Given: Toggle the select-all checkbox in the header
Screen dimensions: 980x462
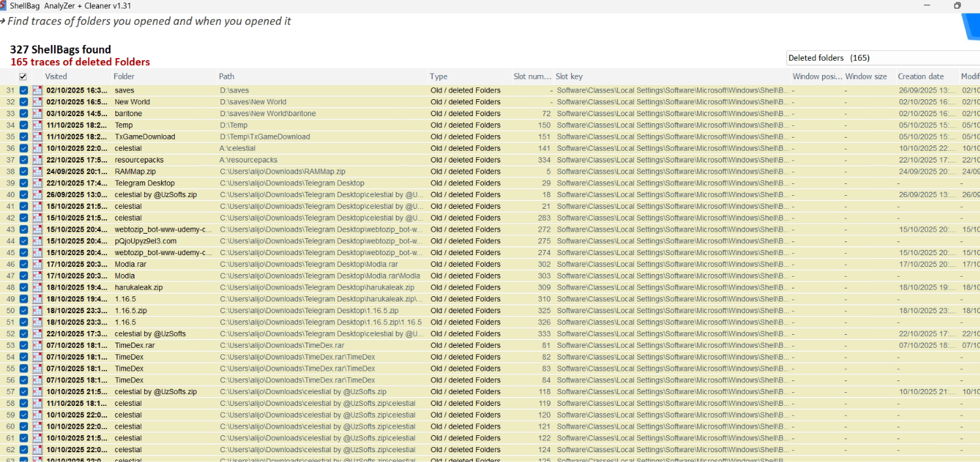Looking at the screenshot, I should [x=23, y=77].
